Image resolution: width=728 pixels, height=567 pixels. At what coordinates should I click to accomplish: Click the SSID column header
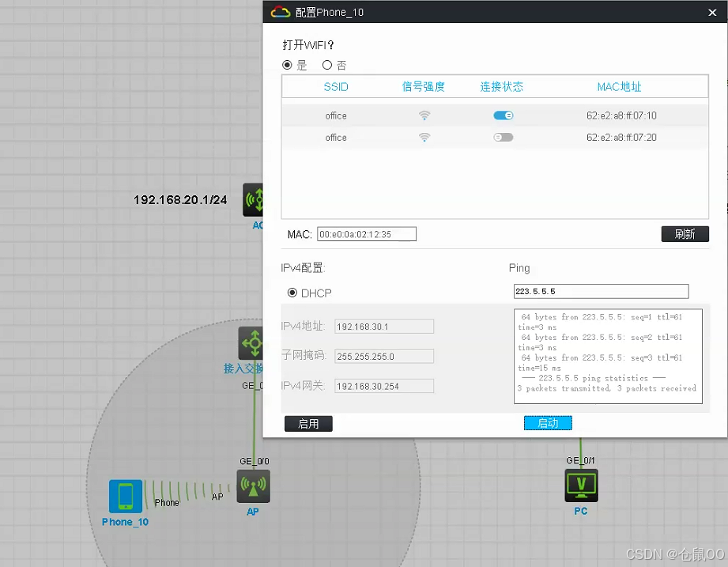(x=336, y=87)
